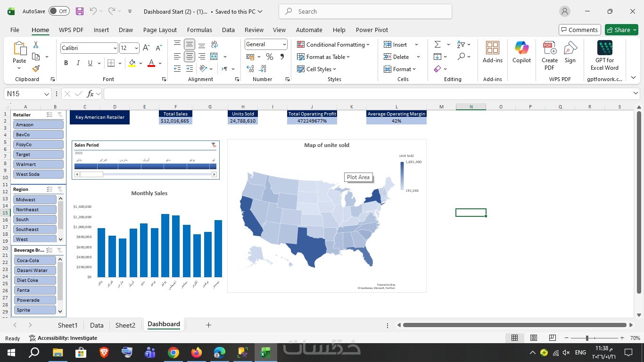
Task: Open the General number format dropdown
Action: click(x=284, y=44)
